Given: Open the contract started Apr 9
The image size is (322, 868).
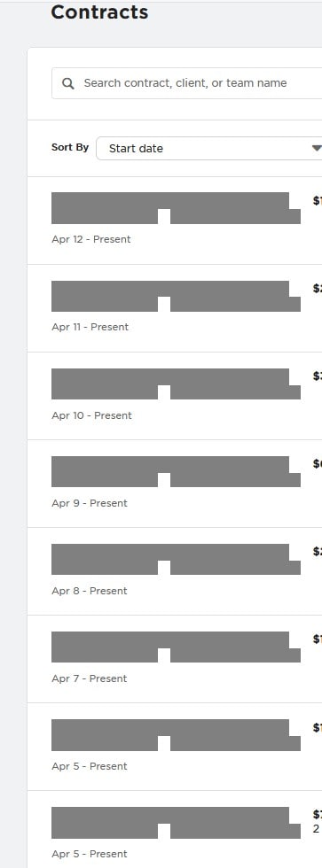Looking at the screenshot, I should click(176, 471).
